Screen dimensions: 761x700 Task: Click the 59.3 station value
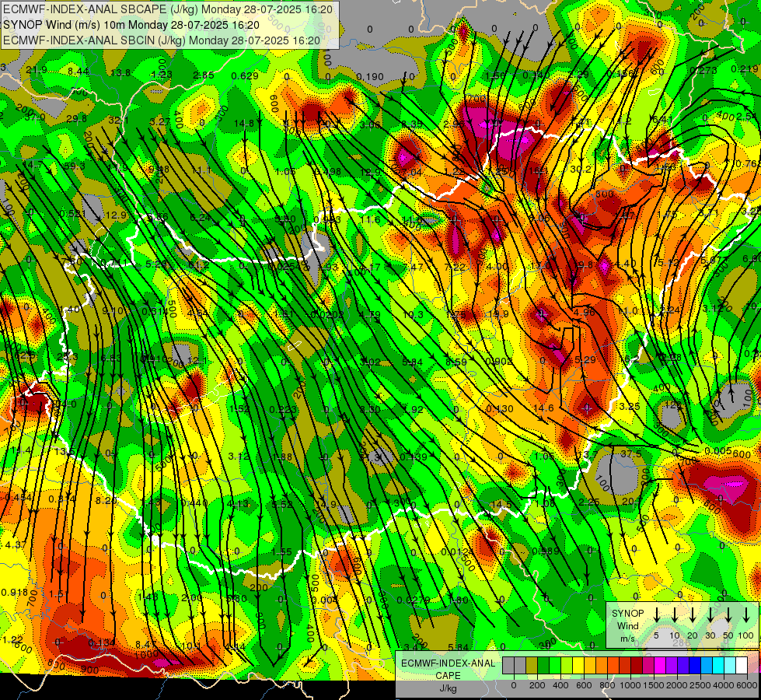[75, 166]
